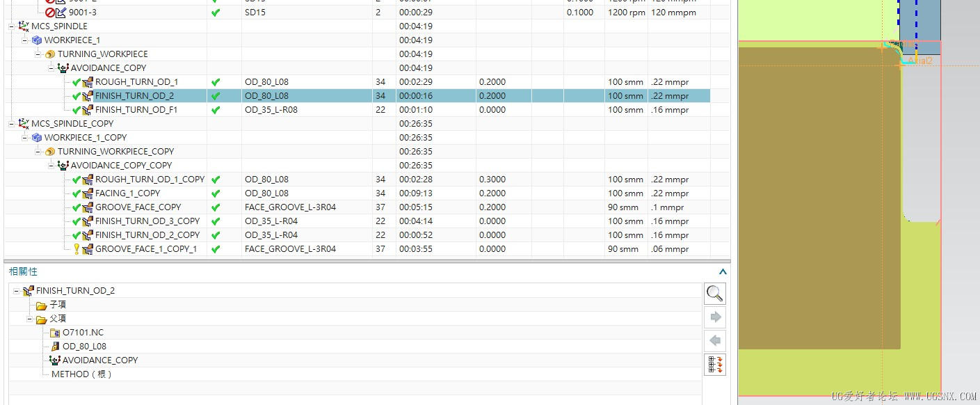Viewport: 980px width, 405px height.
Task: Click the AVOIDANCE_COPY avoidance icon
Action: point(63,67)
